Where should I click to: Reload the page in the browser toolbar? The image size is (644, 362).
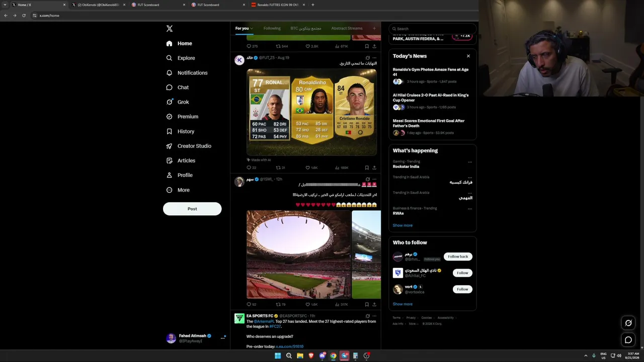click(x=24, y=16)
